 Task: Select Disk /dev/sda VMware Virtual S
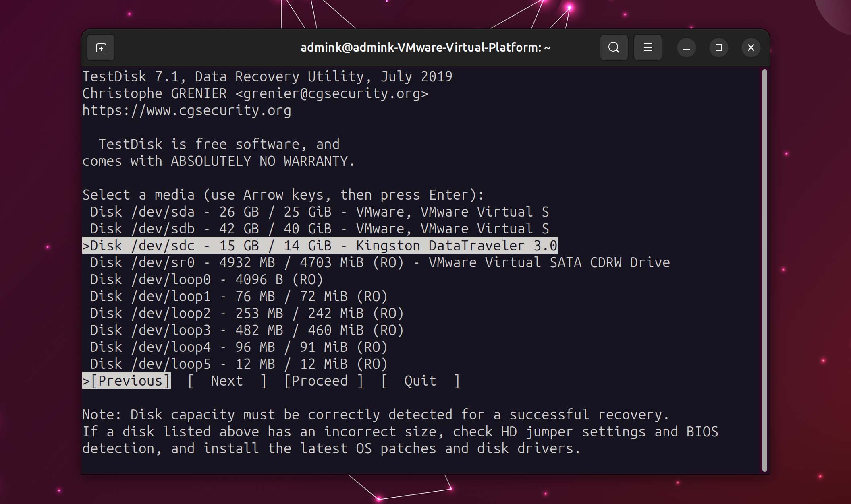click(x=318, y=211)
